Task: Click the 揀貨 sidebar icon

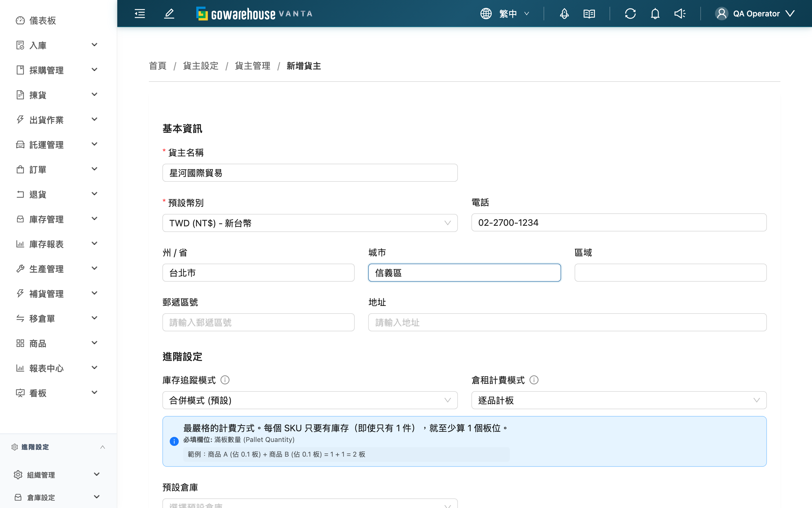Action: [20, 95]
